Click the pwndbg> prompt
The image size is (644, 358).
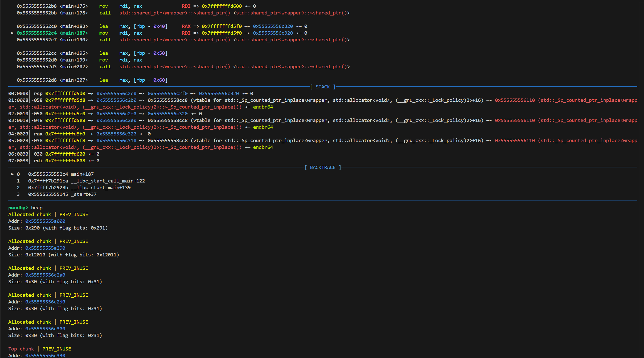[18, 208]
